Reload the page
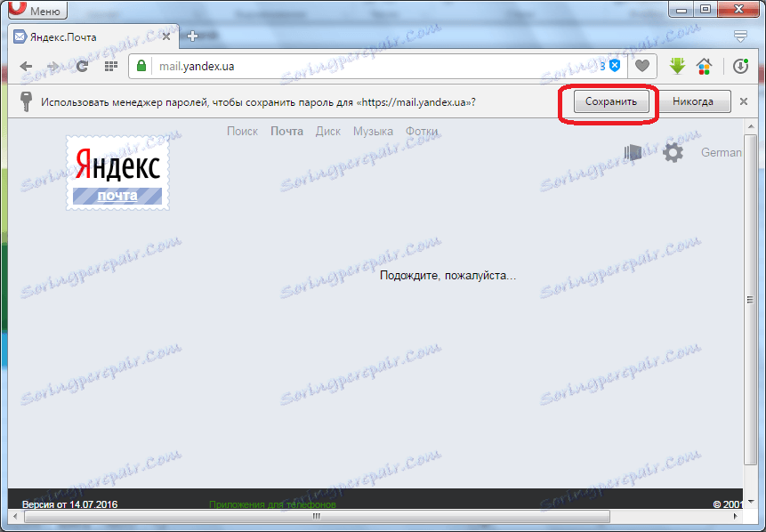The height and width of the screenshot is (532, 766). 83,66
